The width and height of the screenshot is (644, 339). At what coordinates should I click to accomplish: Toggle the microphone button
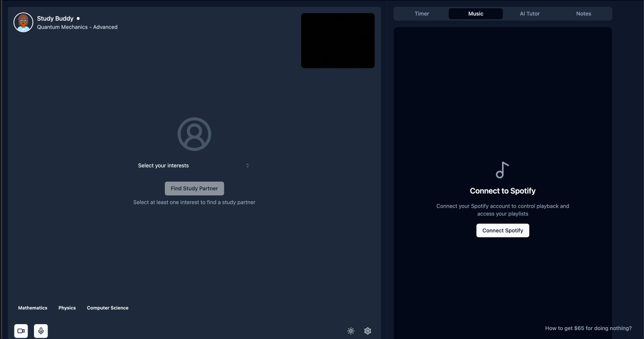41,331
